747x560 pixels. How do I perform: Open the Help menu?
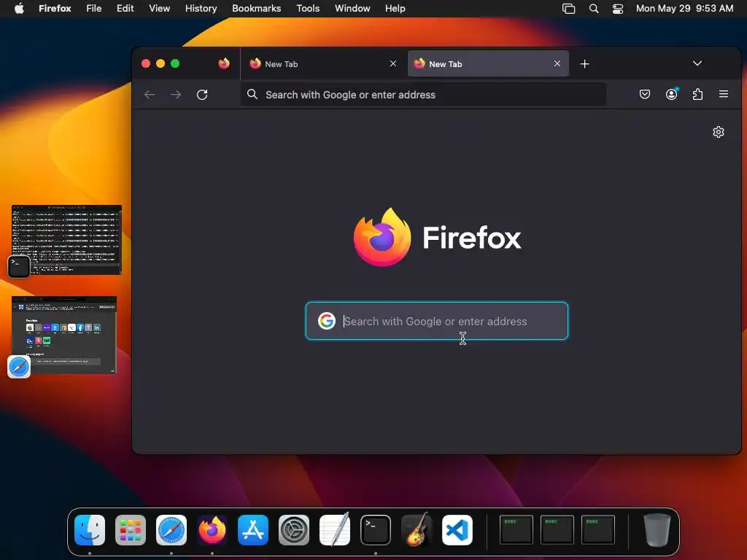[395, 9]
